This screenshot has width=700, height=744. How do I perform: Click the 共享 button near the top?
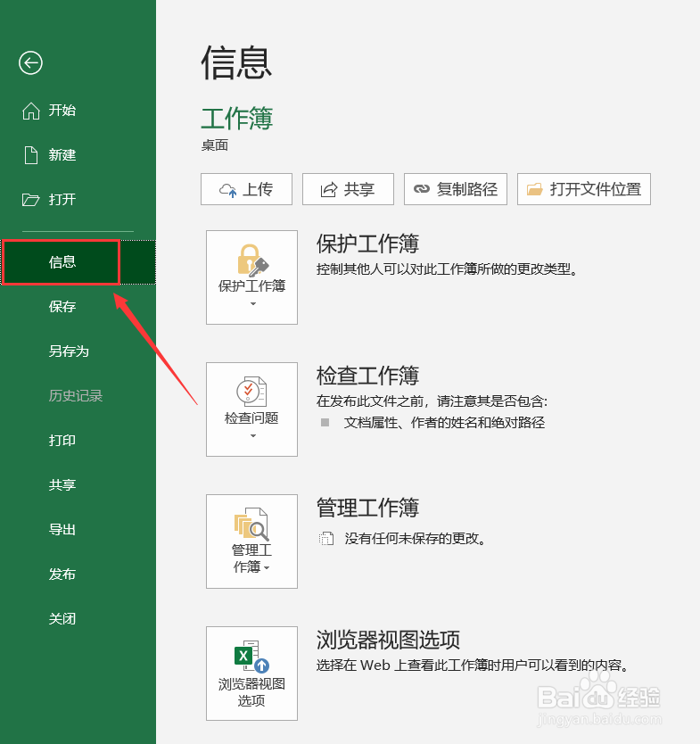[x=348, y=189]
